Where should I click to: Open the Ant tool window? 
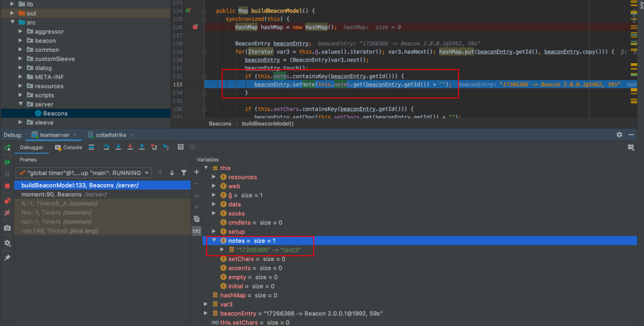coord(640,4)
